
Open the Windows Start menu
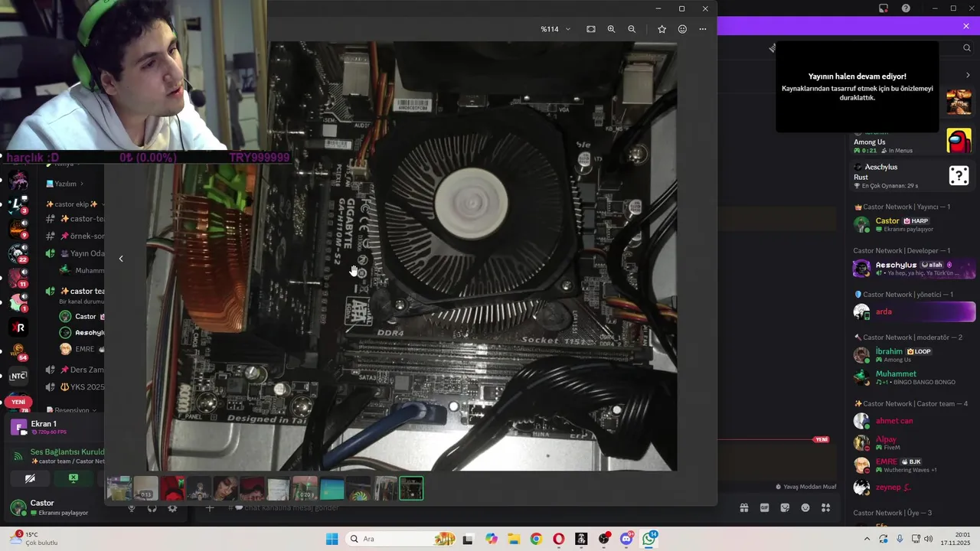332,539
